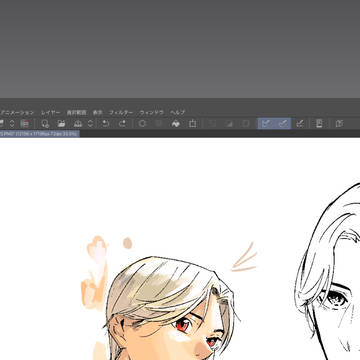Toggle Snap to Ruler (first highlighted icon)
The width and height of the screenshot is (360, 360).
coord(266,124)
